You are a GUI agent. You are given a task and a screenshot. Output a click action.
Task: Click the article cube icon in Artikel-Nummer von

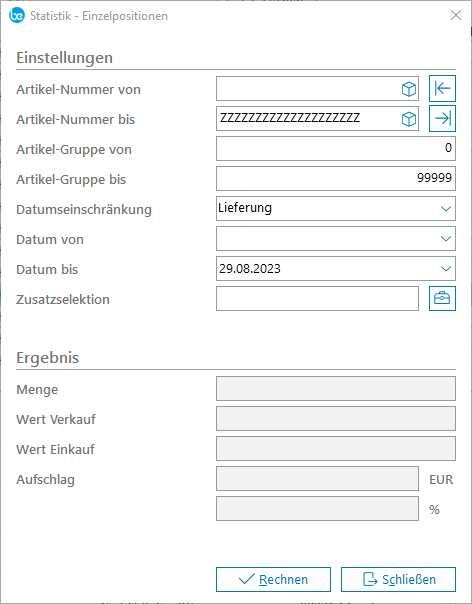(409, 89)
